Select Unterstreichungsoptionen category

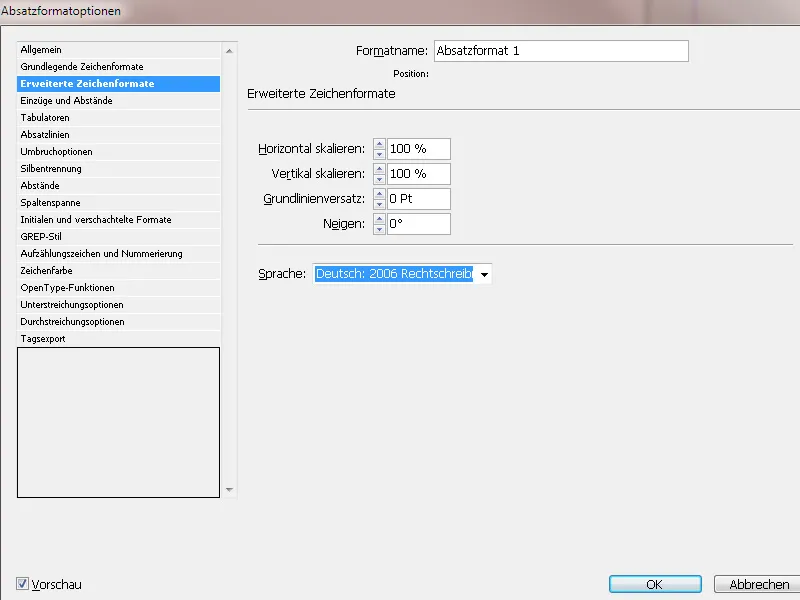[118, 305]
